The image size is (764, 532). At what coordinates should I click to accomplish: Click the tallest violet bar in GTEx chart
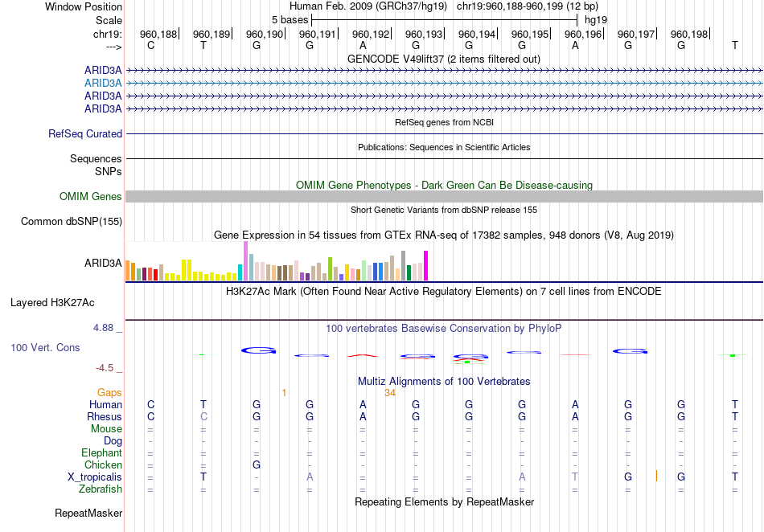click(245, 261)
